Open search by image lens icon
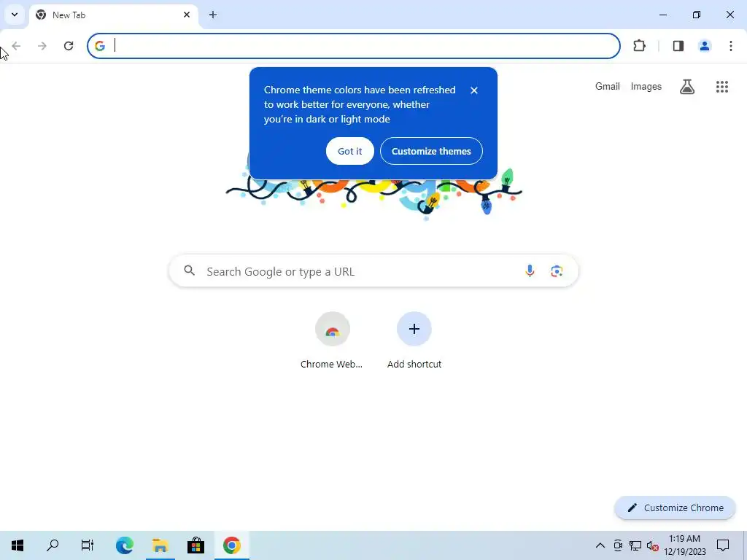This screenshot has height=560, width=747. [x=557, y=271]
